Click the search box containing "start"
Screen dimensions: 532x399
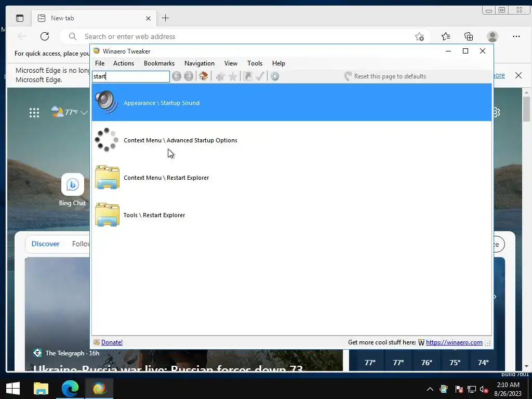coord(130,76)
